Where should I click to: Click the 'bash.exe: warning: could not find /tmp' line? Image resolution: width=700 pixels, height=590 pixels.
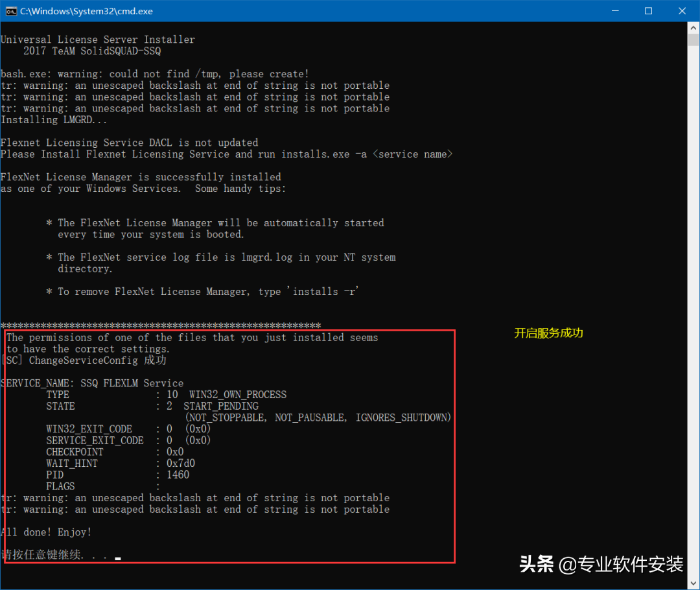click(155, 74)
